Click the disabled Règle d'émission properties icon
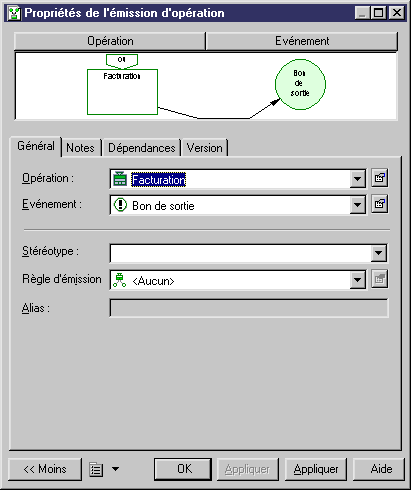Image resolution: width=411 pixels, height=490 pixels. coord(380,279)
